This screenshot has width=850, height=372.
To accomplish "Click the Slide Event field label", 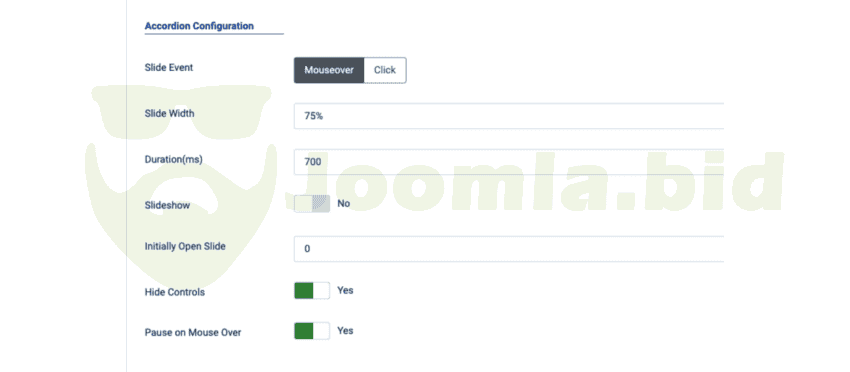I will (x=169, y=68).
